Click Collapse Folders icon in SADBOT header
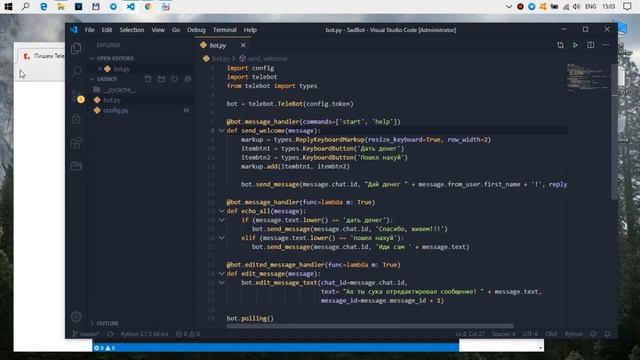The height and width of the screenshot is (360, 640). (187, 79)
